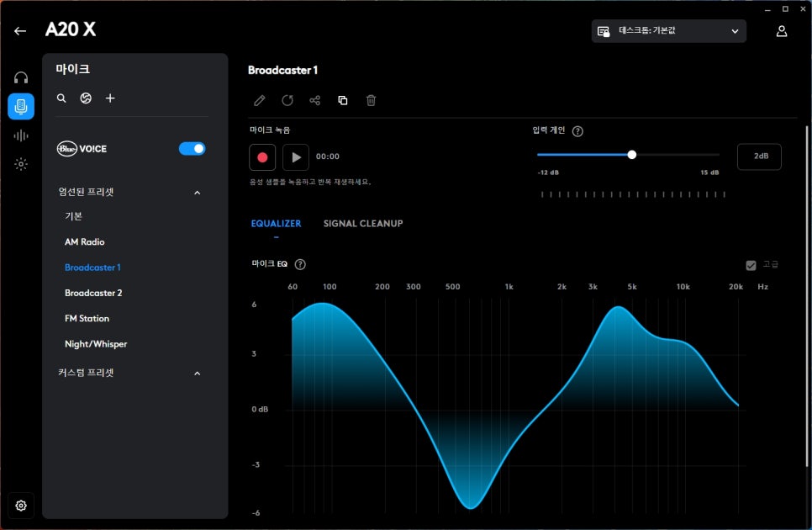The width and height of the screenshot is (812, 530).
Task: Collapse the 엄선된 프리셋 section
Action: 198,193
